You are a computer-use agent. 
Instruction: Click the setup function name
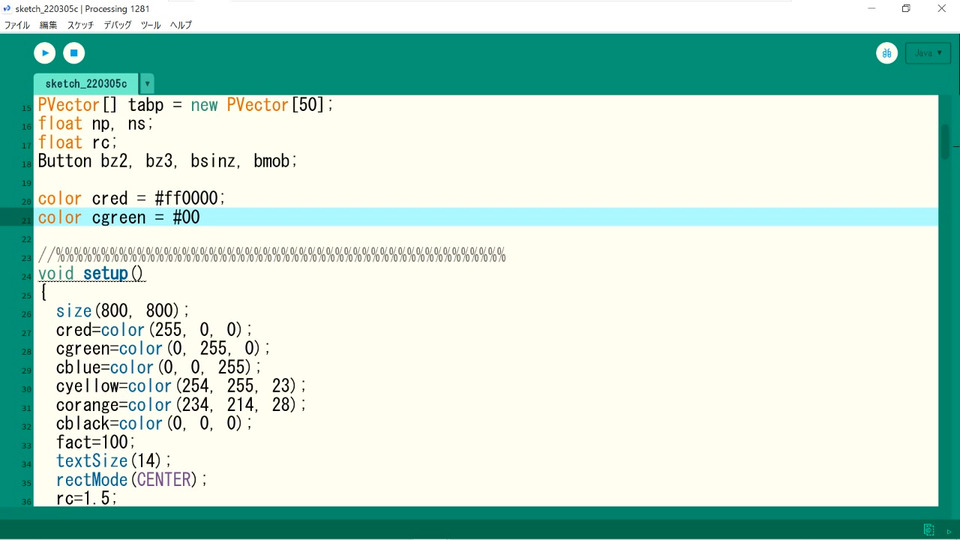(105, 273)
